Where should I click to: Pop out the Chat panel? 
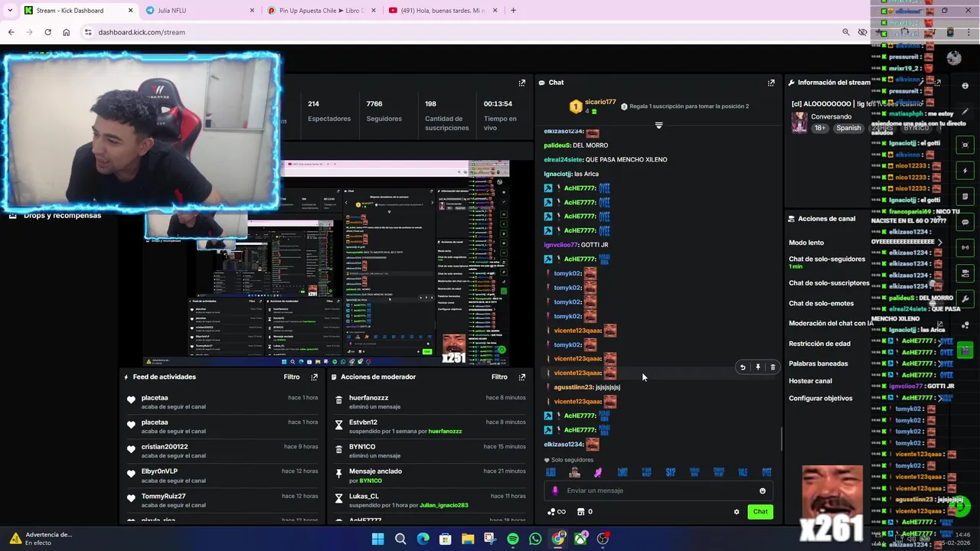click(771, 83)
